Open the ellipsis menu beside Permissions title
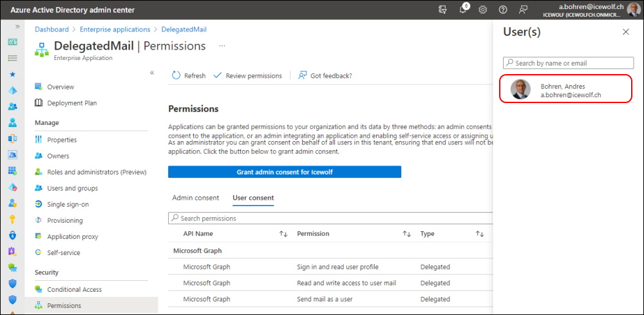This screenshot has width=644, height=315. (222, 46)
